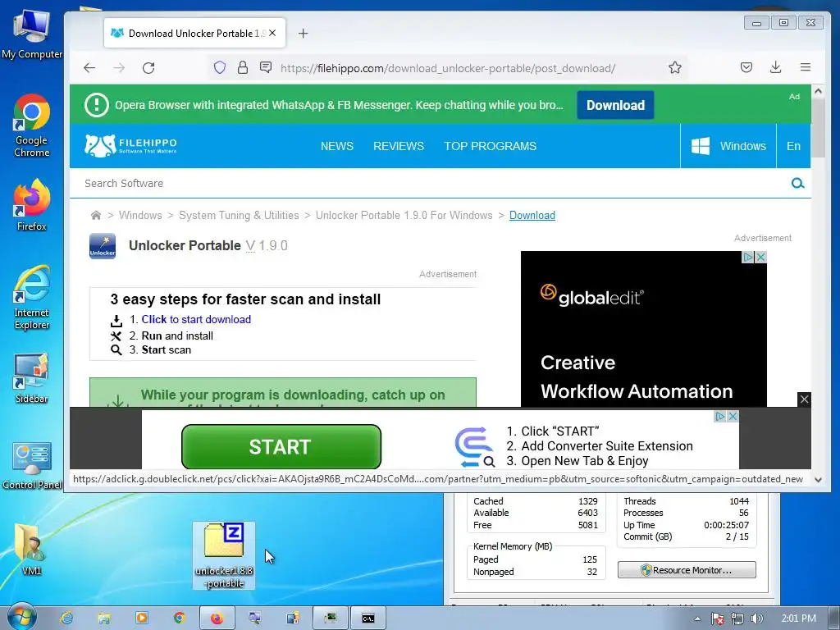Click the padlock site security icon

[243, 67]
